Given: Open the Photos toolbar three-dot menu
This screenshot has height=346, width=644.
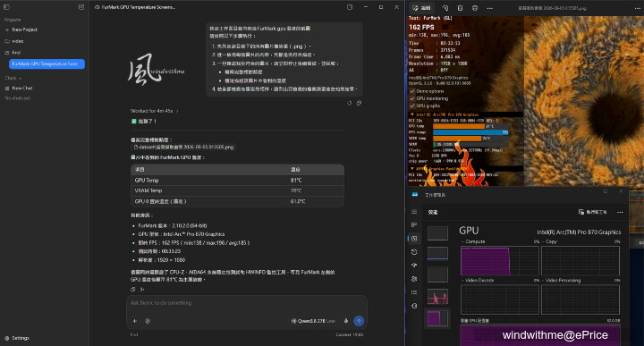Looking at the screenshot, I should 489,8.
